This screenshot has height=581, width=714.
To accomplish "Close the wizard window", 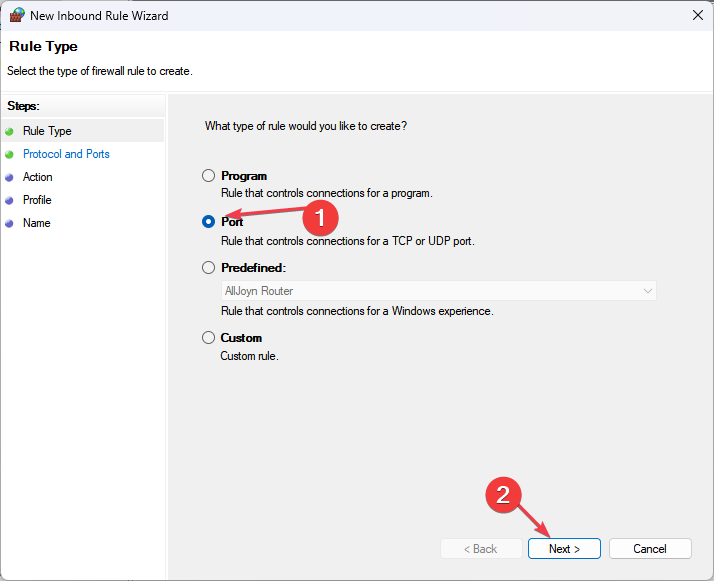I will pos(696,16).
